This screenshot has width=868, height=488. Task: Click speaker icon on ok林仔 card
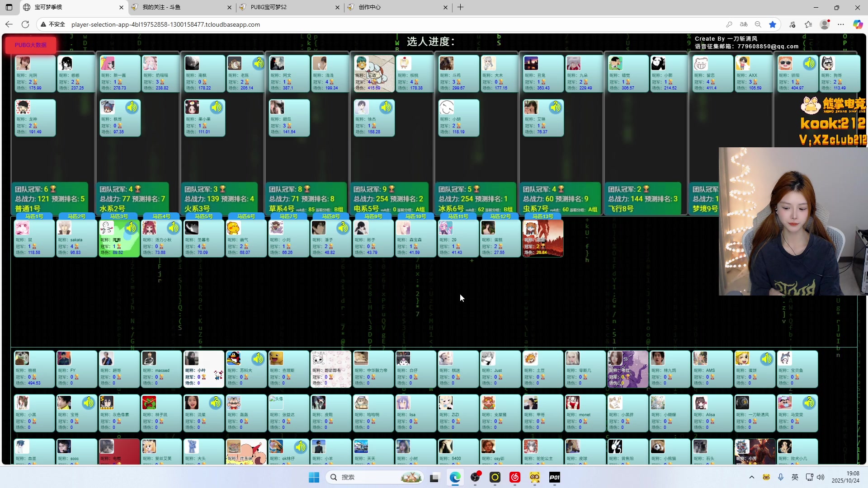pos(301,447)
